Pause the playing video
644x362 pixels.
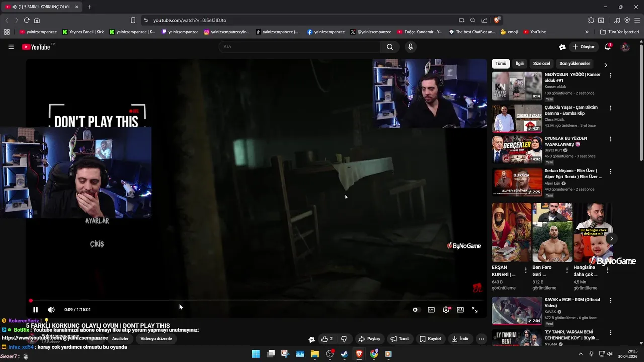point(35,310)
